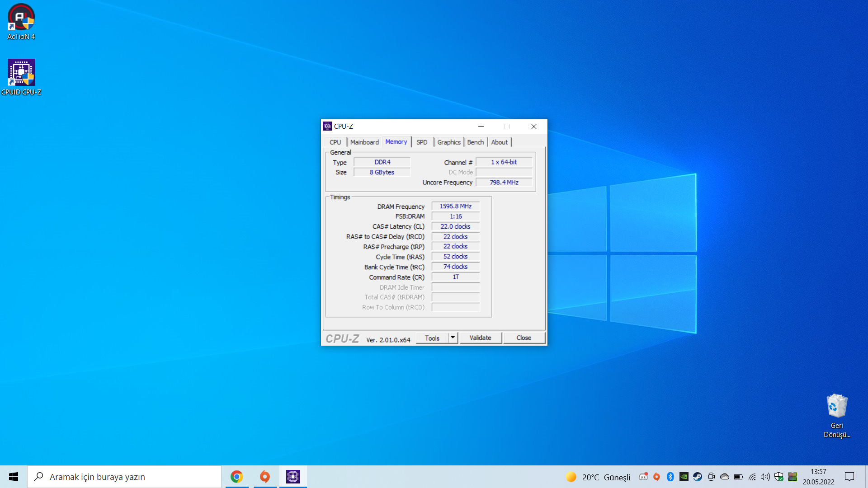Screen dimensions: 868x488
Task: Switch to the SPD tab
Action: 422,142
